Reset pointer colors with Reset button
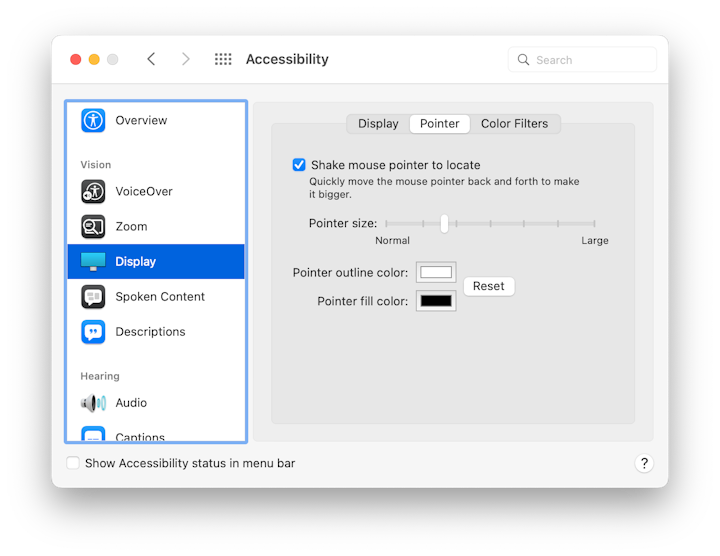 click(x=488, y=286)
